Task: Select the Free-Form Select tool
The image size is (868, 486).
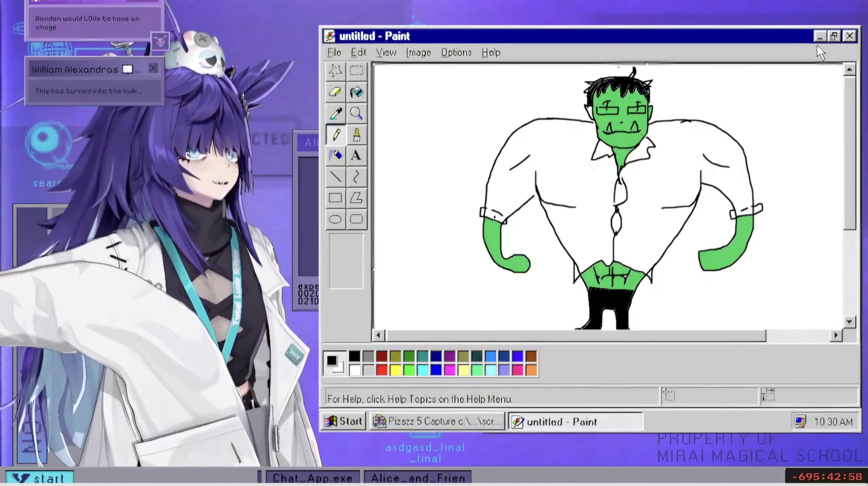Action: coord(335,71)
